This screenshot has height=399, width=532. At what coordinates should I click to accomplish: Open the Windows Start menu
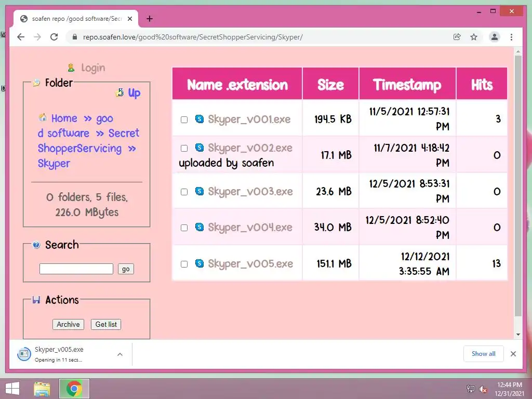click(12, 389)
